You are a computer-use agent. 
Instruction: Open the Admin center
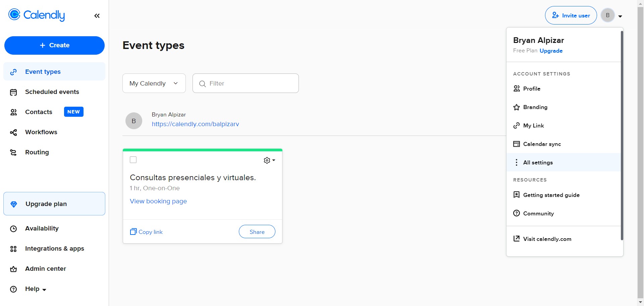45,269
